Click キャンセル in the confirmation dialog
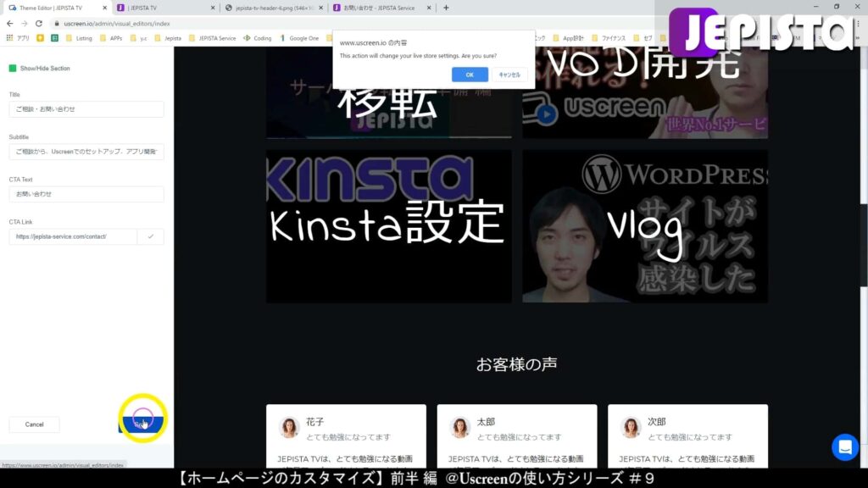 point(509,75)
